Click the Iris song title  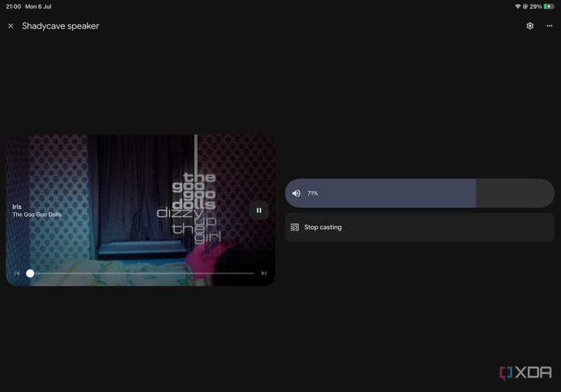coord(17,207)
